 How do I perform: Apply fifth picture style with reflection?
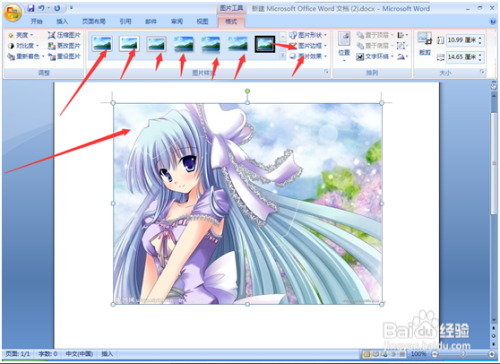(211, 44)
